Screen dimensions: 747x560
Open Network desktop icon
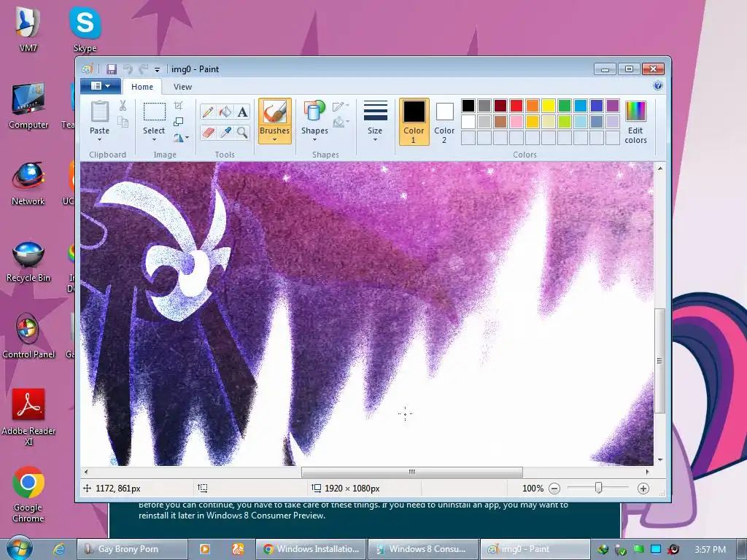point(28,184)
